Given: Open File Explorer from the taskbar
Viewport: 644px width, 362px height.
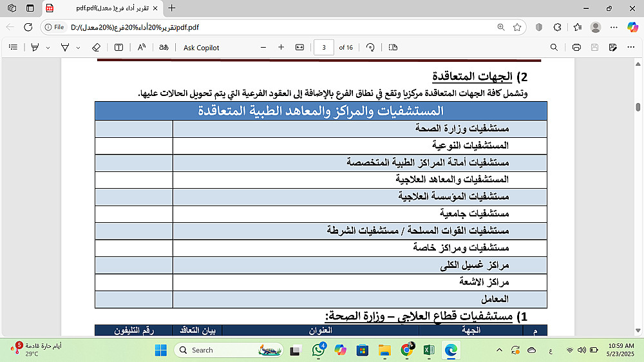Looking at the screenshot, I should pyautogui.click(x=384, y=350).
